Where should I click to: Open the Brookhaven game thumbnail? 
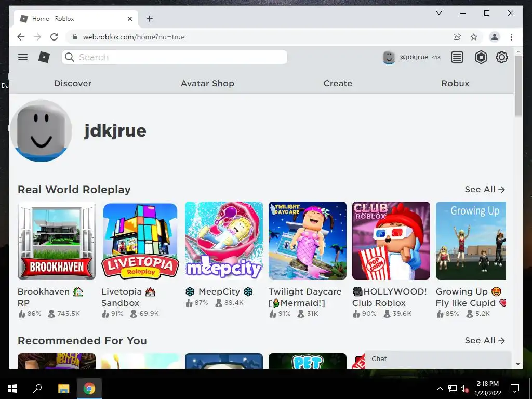(57, 241)
